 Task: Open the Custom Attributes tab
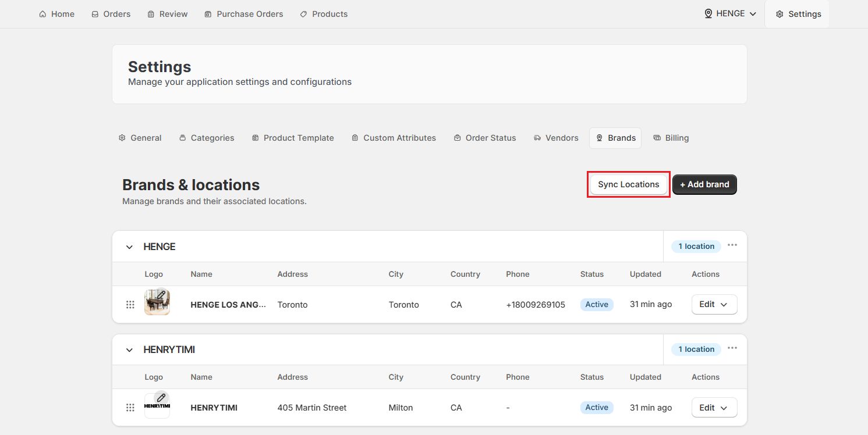[394, 138]
